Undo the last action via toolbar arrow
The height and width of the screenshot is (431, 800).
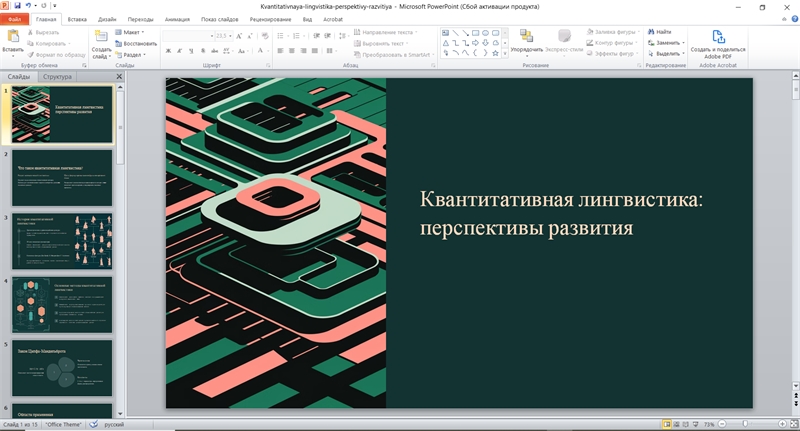pyautogui.click(x=28, y=6)
